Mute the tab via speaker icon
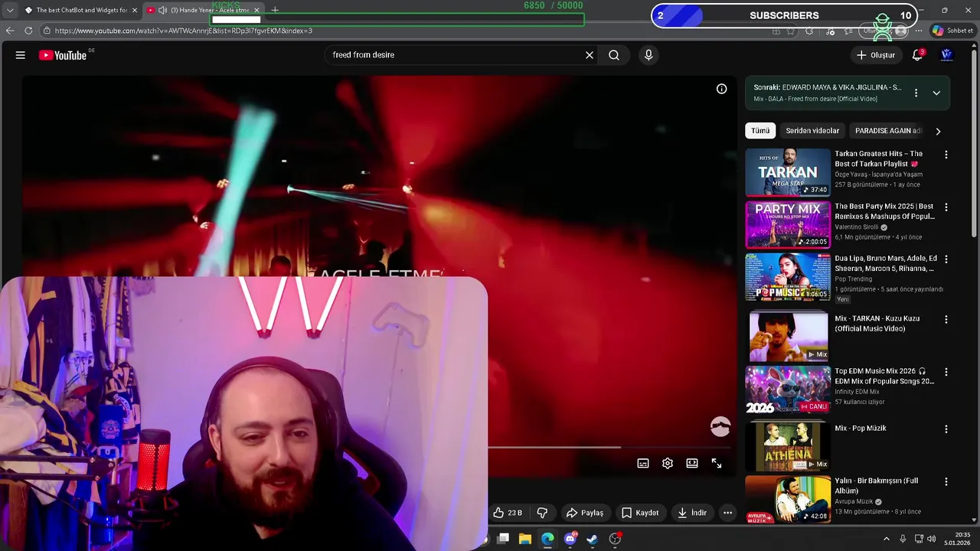The width and height of the screenshot is (980, 551). click(x=162, y=10)
